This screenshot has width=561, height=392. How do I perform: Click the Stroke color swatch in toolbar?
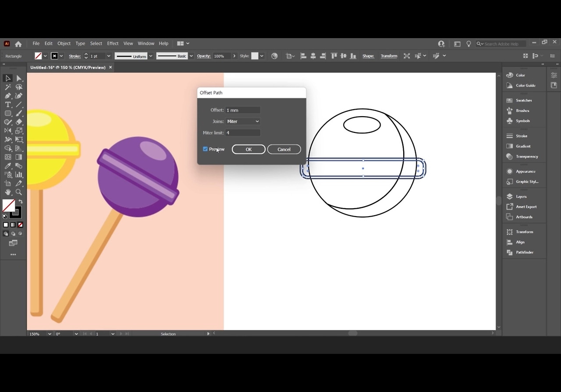click(15, 213)
